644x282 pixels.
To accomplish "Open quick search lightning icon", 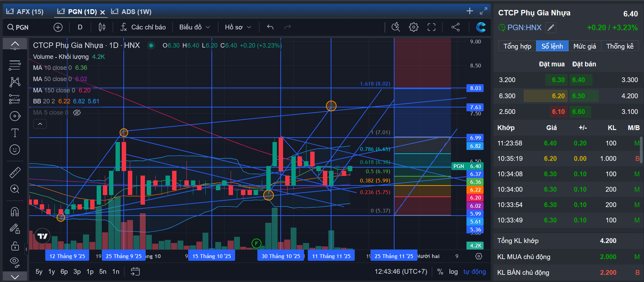I will point(396,27).
